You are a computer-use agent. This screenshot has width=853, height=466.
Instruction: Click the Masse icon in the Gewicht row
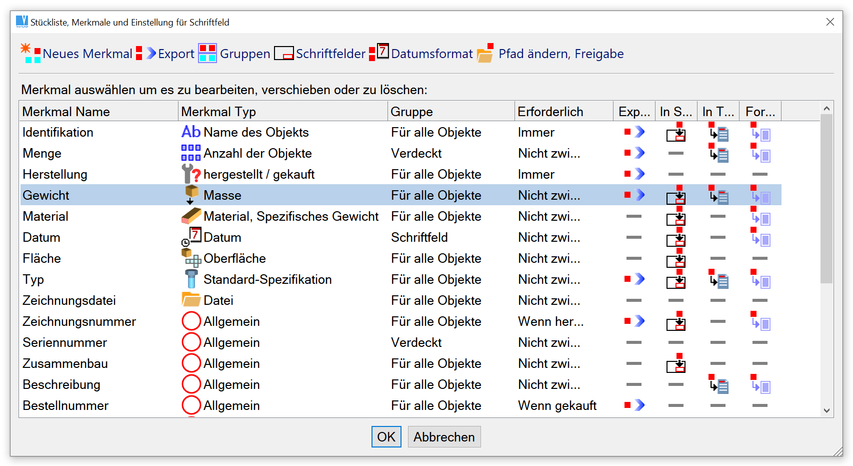pos(190,195)
